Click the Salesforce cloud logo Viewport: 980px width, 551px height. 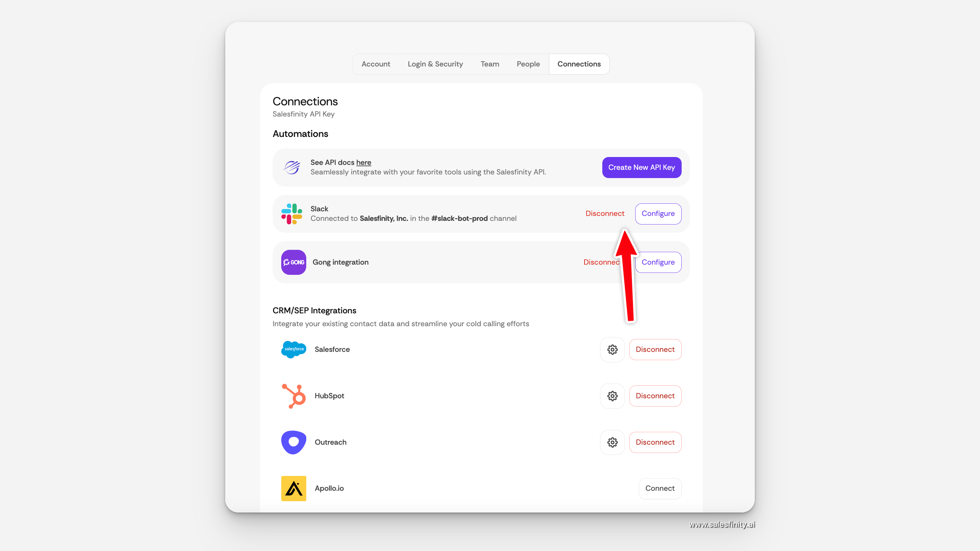point(293,350)
